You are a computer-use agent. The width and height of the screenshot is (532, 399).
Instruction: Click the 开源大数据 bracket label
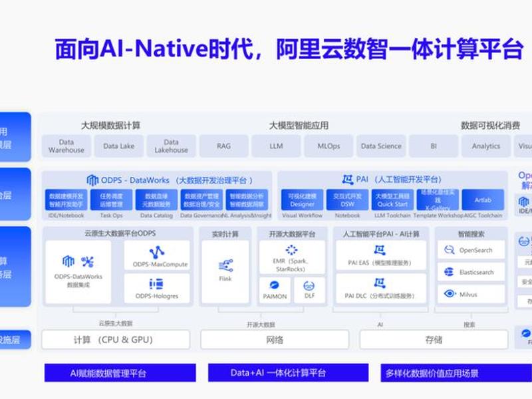click(261, 325)
